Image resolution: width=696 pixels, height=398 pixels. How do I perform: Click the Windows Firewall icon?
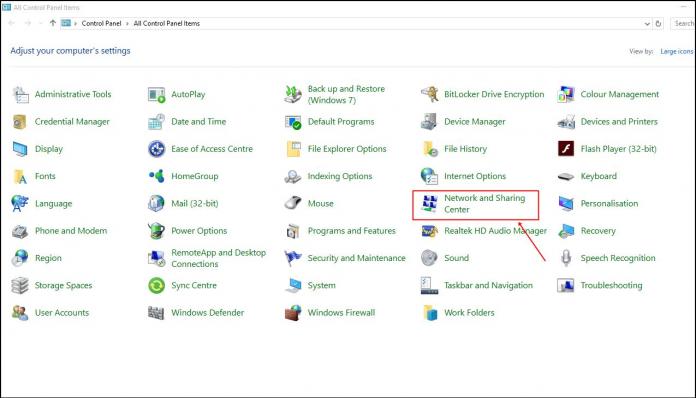[293, 313]
